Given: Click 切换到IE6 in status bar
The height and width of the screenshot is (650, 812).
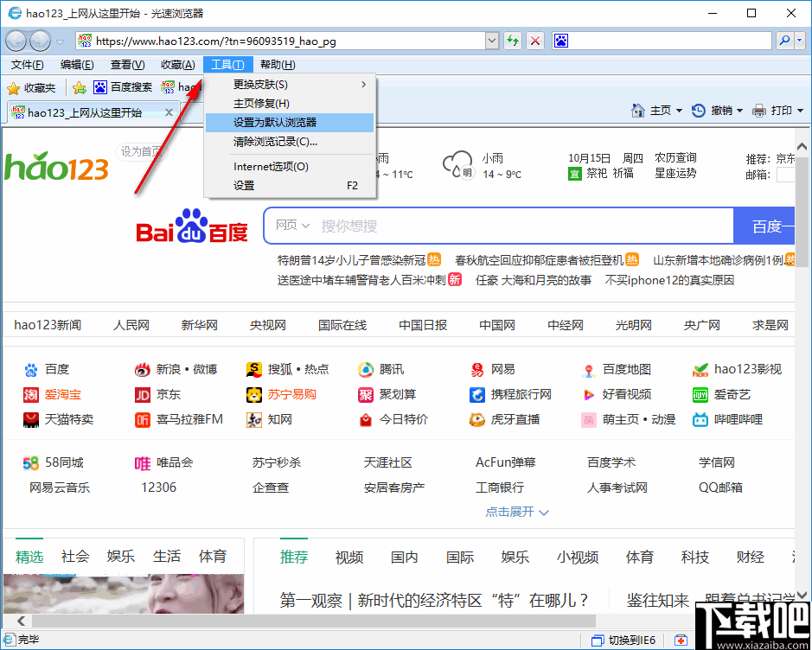Looking at the screenshot, I should (x=623, y=640).
